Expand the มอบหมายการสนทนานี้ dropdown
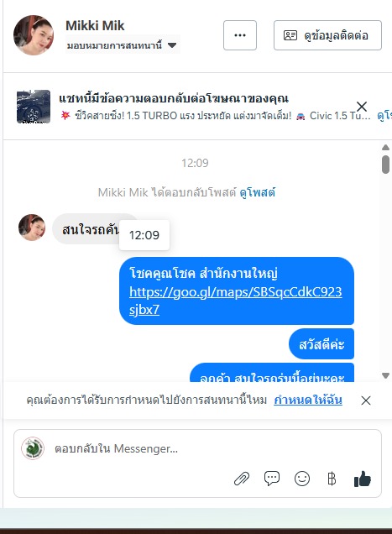This screenshot has height=534, width=392. coord(122,45)
